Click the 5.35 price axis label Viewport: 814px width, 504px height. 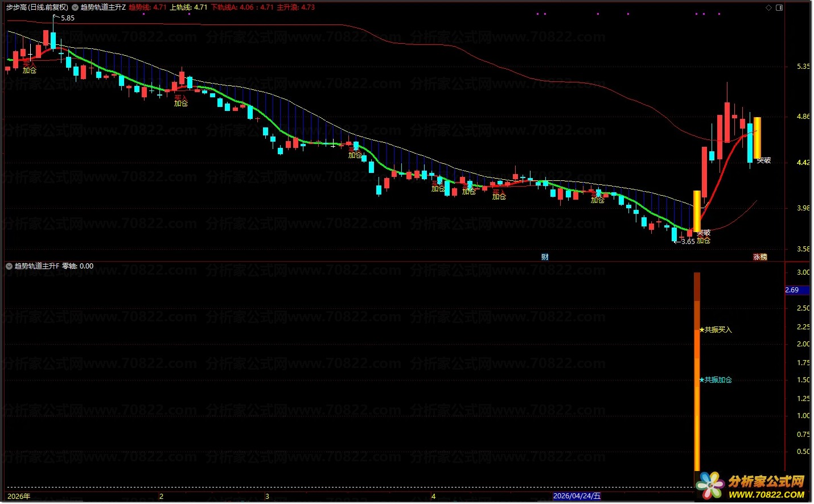pos(803,67)
